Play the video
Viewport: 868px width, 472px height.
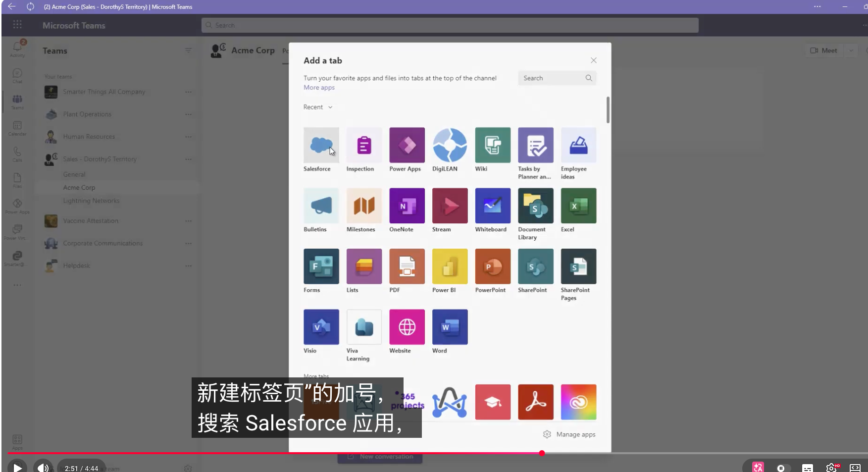pos(17,468)
